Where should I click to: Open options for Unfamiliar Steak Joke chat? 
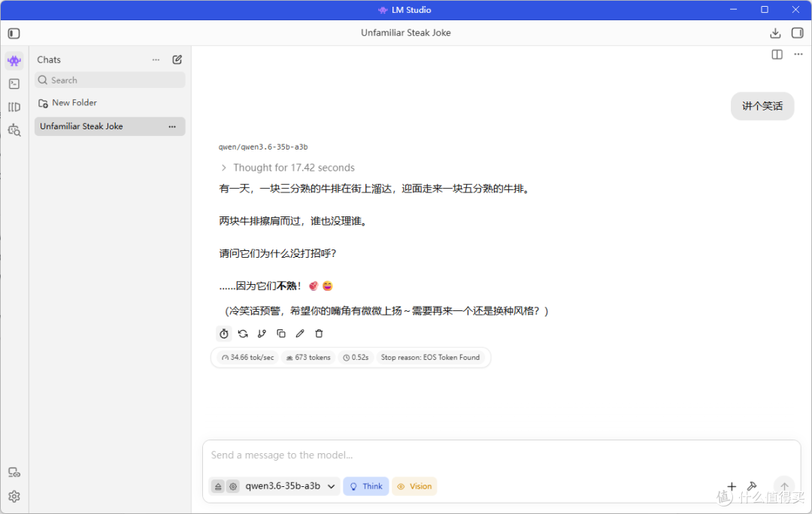172,126
